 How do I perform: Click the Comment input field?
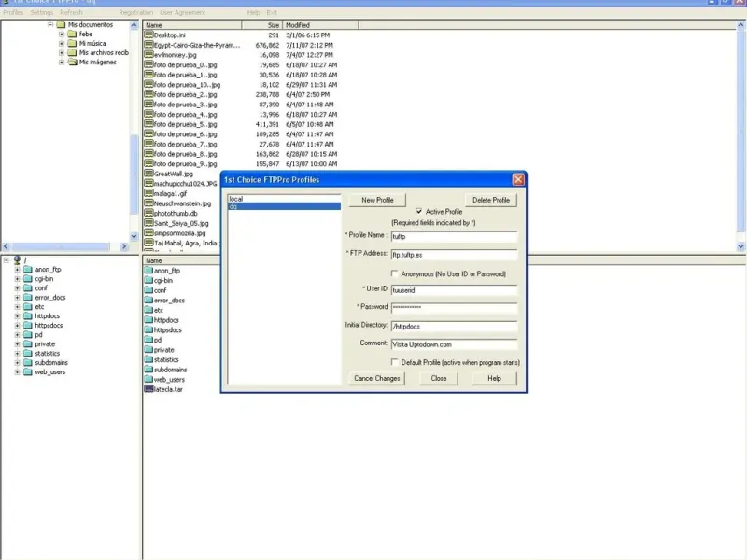click(x=454, y=344)
